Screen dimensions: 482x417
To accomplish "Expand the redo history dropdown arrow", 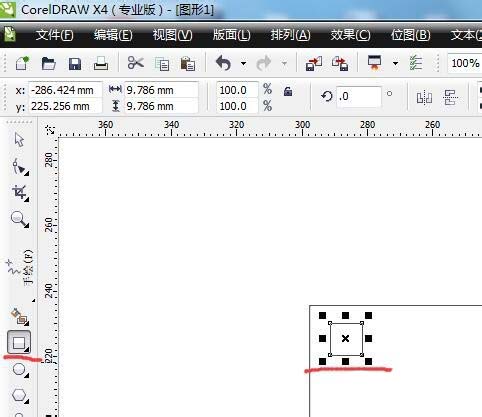I will [x=284, y=63].
